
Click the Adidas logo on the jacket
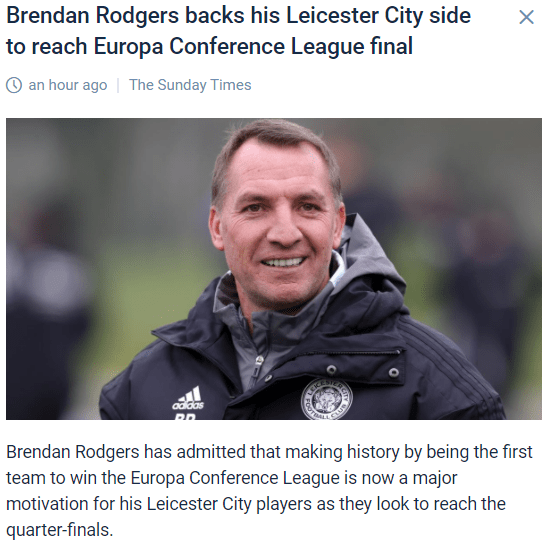tap(188, 398)
